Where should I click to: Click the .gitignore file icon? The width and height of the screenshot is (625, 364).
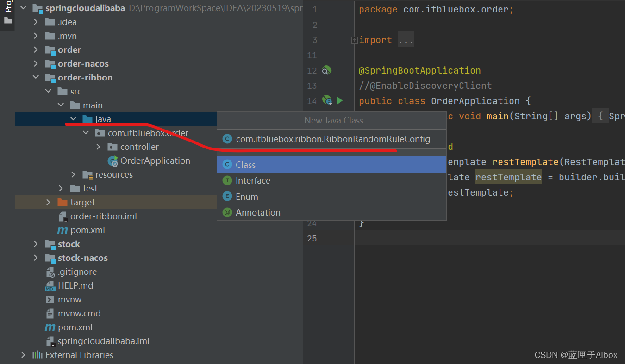pos(50,272)
